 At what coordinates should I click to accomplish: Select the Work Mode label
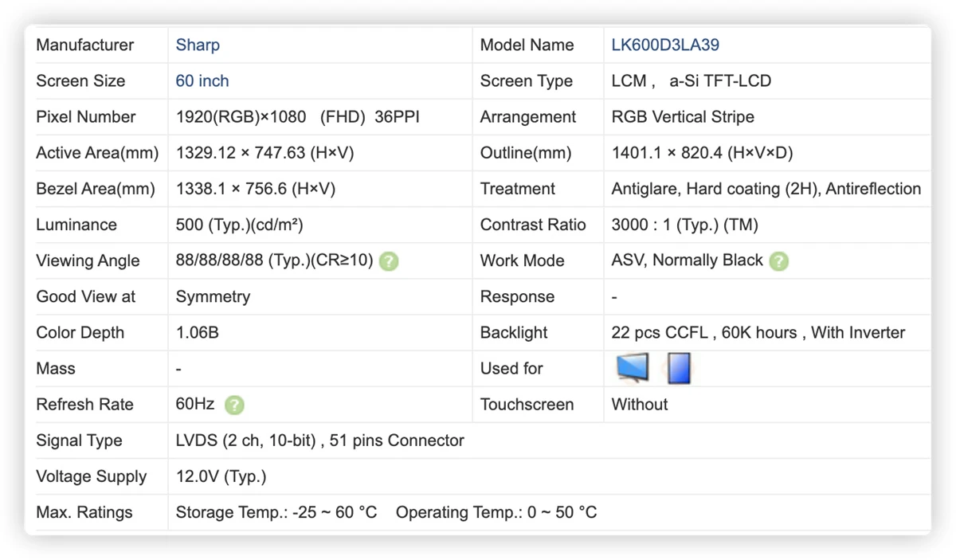point(523,260)
